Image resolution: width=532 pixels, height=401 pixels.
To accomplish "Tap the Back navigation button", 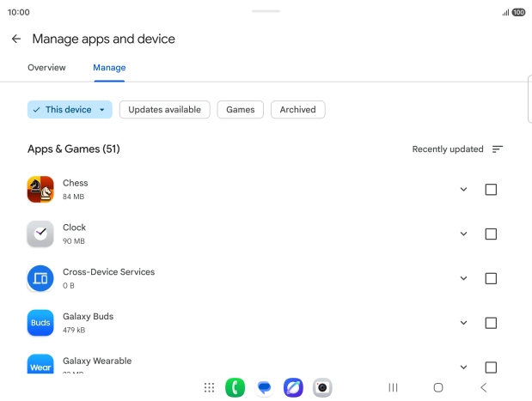I will click(x=484, y=387).
